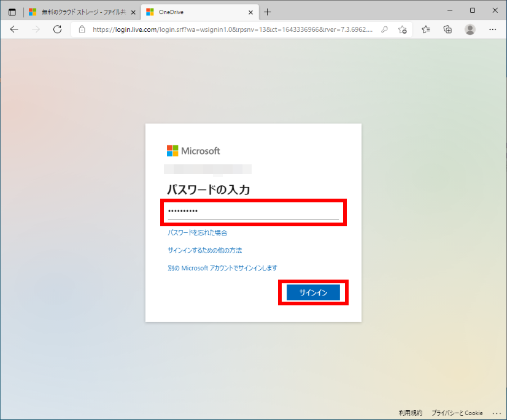View site information via lock icon
The width and height of the screenshot is (507, 420).
[82, 29]
